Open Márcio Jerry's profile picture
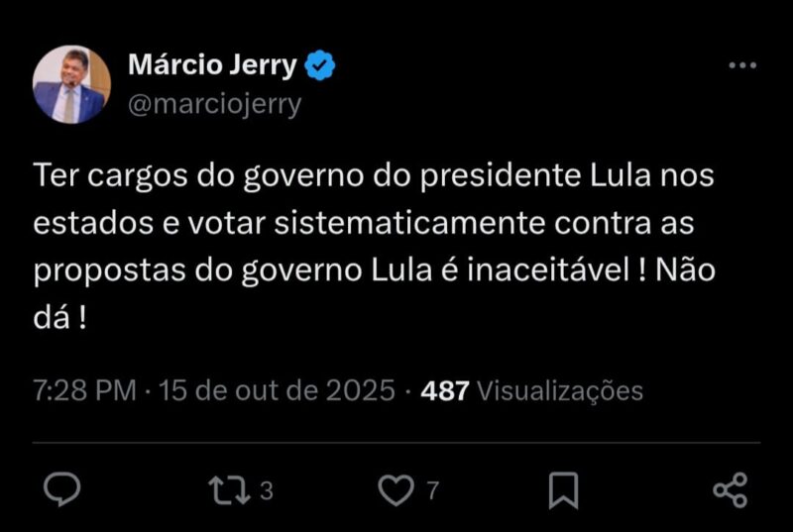 pyautogui.click(x=71, y=85)
